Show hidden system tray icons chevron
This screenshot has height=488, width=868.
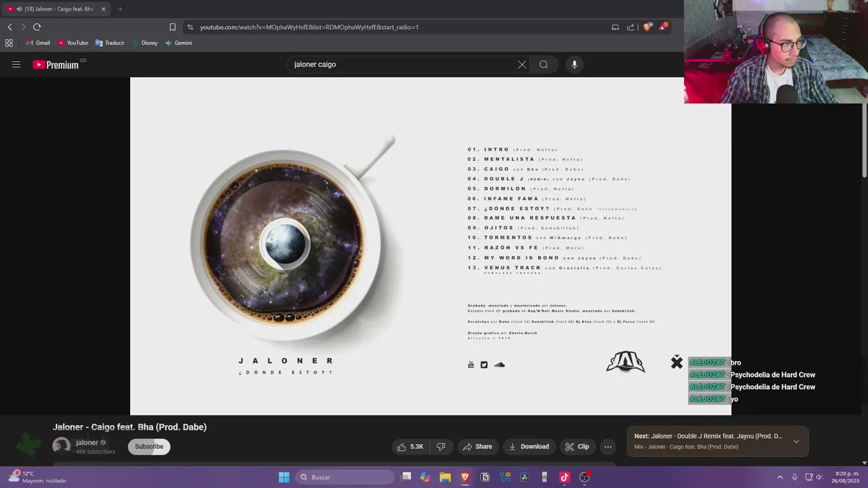[780, 477]
